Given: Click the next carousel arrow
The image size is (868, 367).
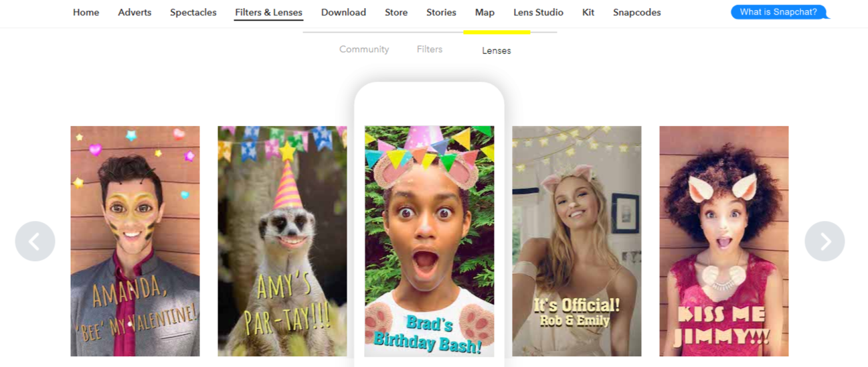Looking at the screenshot, I should tap(824, 241).
